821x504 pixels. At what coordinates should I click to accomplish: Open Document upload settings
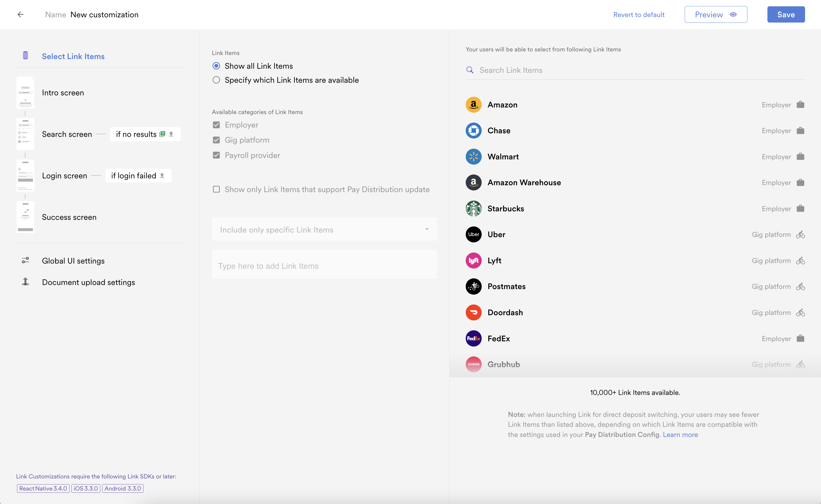pyautogui.click(x=89, y=282)
